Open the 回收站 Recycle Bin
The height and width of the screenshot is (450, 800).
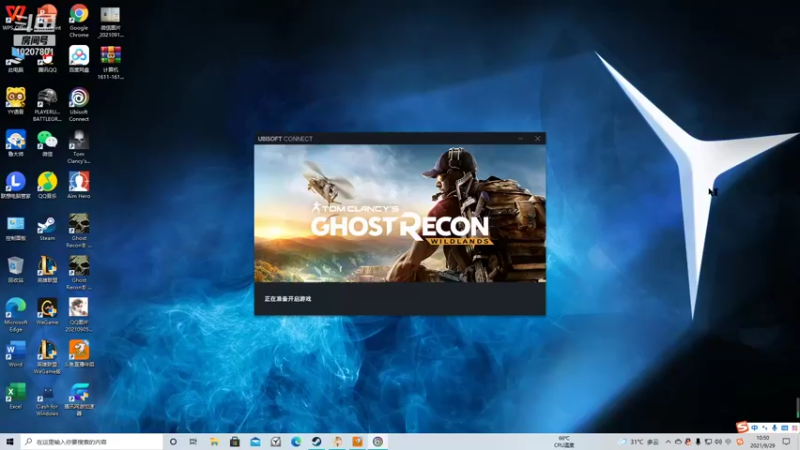coord(16,269)
